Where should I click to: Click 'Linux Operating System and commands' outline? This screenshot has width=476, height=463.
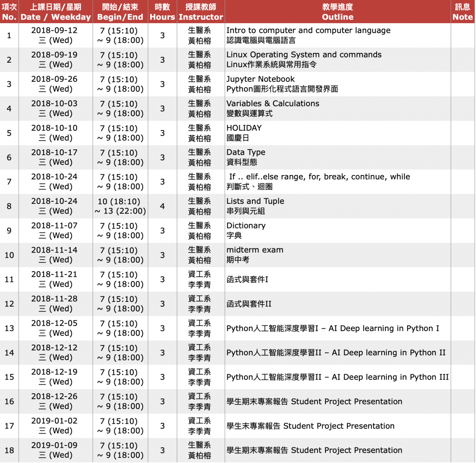[x=337, y=60]
